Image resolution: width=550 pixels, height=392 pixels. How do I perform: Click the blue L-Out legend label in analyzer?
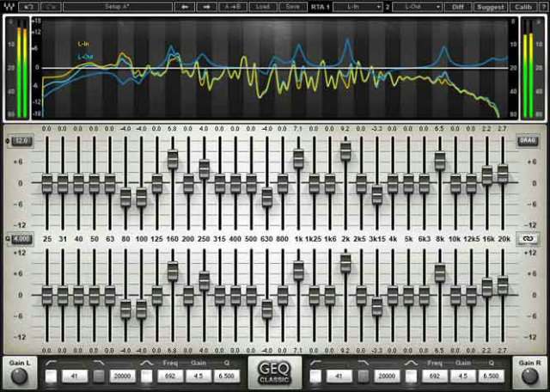(85, 57)
